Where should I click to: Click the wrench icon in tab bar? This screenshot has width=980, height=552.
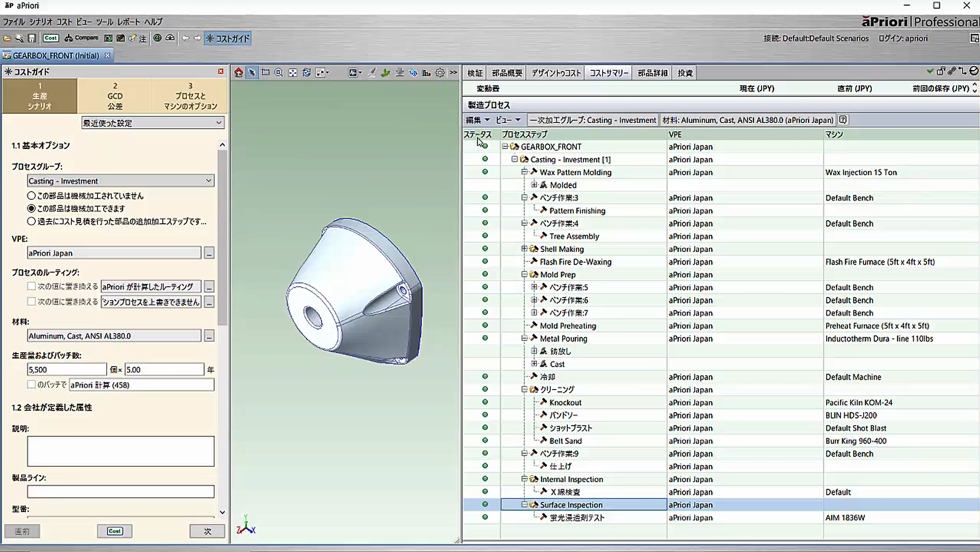[952, 71]
